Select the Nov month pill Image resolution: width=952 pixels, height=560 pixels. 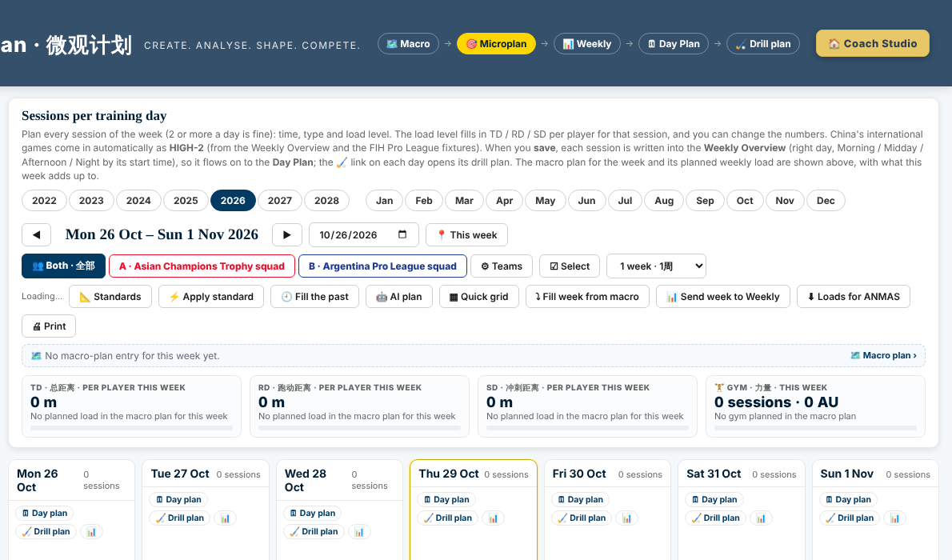click(785, 201)
